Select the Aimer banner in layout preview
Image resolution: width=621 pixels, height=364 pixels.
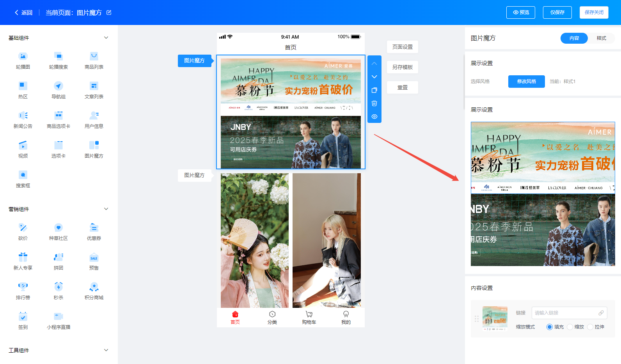coord(543,158)
